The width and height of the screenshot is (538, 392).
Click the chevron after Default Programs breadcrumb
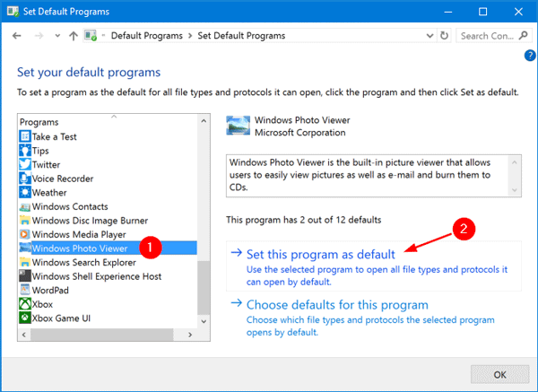[x=190, y=36]
